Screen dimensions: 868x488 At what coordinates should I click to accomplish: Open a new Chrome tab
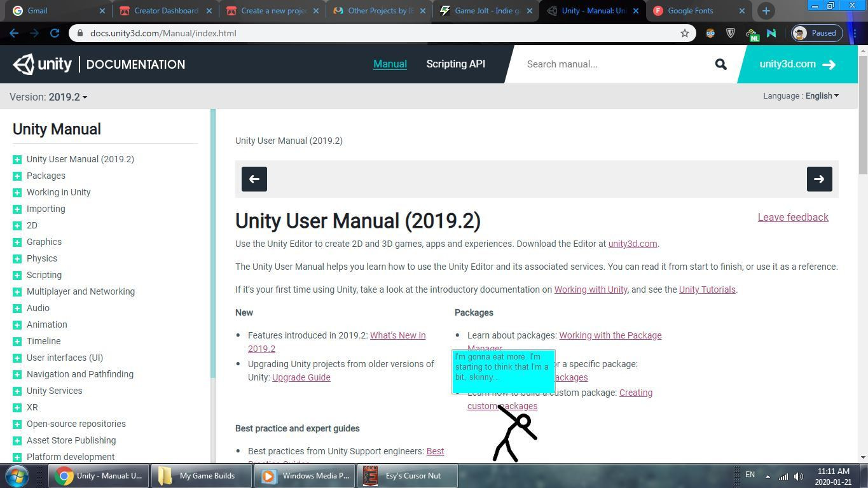(x=766, y=11)
